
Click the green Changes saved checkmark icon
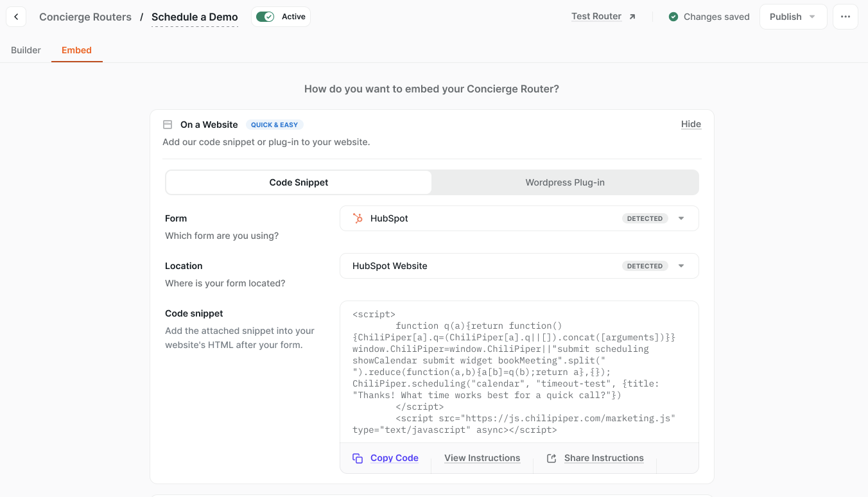673,17
